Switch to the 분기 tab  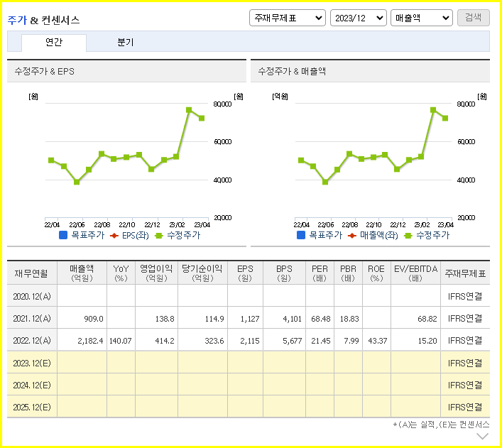125,43
